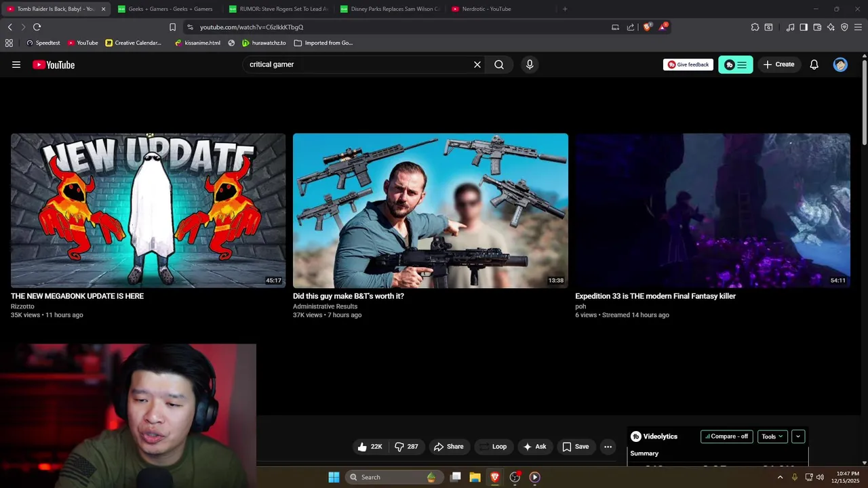868x488 pixels.
Task: Click the taskbar Search box
Action: [393, 477]
